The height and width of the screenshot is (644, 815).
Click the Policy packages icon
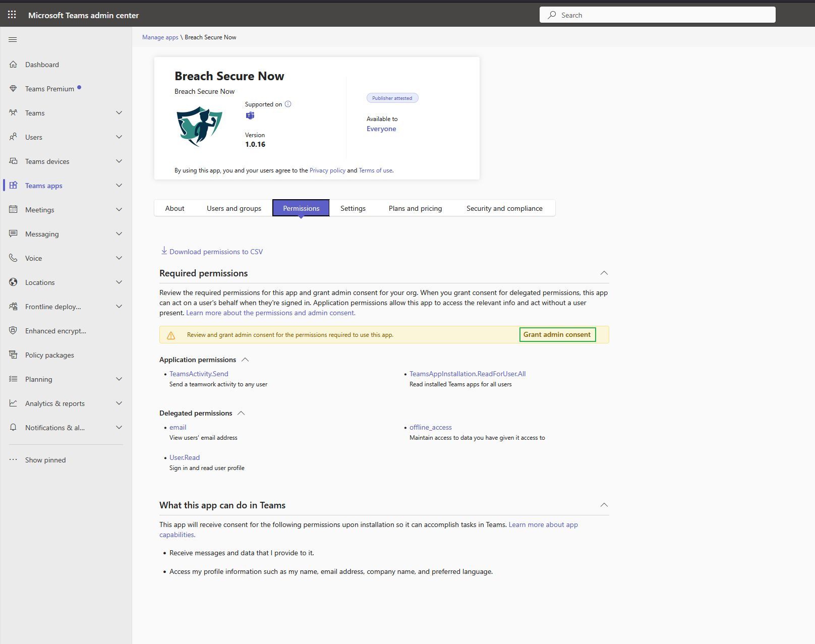(x=13, y=355)
